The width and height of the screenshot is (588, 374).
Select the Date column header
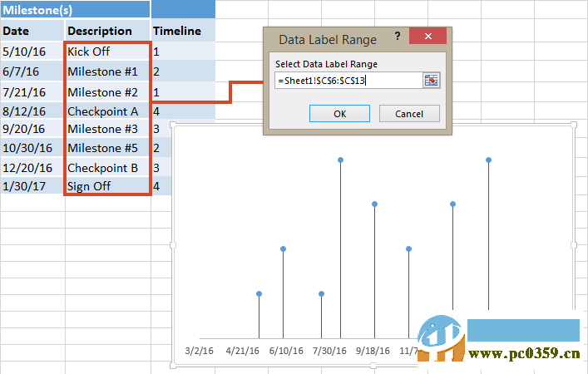tap(32, 31)
